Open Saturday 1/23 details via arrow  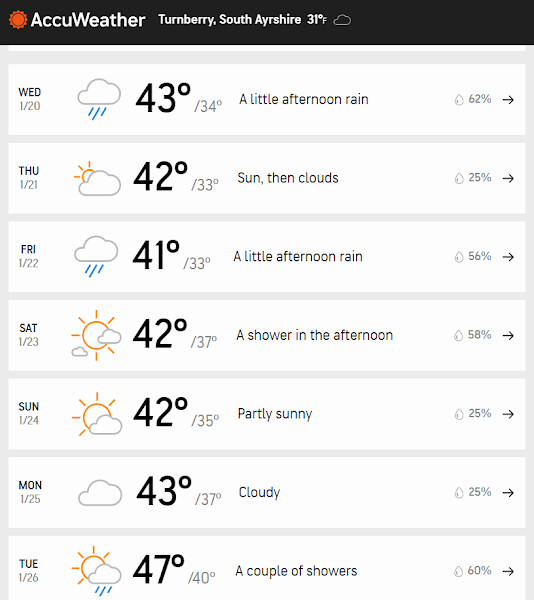pos(508,336)
